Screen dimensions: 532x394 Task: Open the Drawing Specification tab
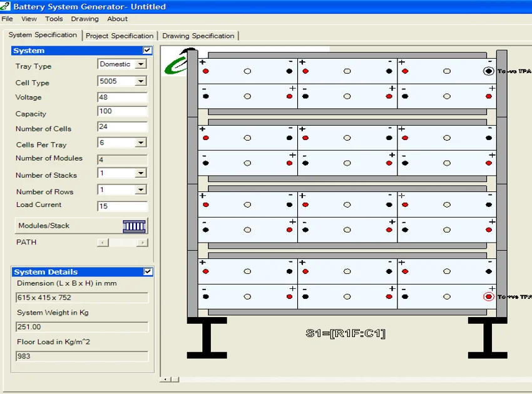198,36
